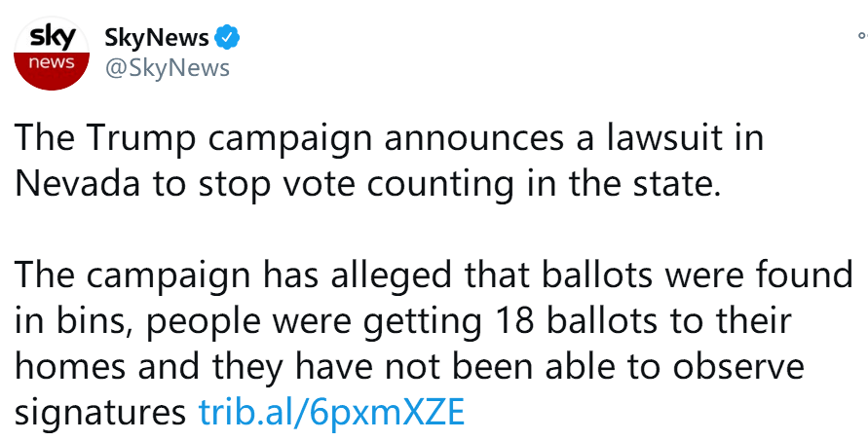This screenshot has width=868, height=441.
Task: Click 'stop vote counting' phrase
Action: [x=356, y=185]
